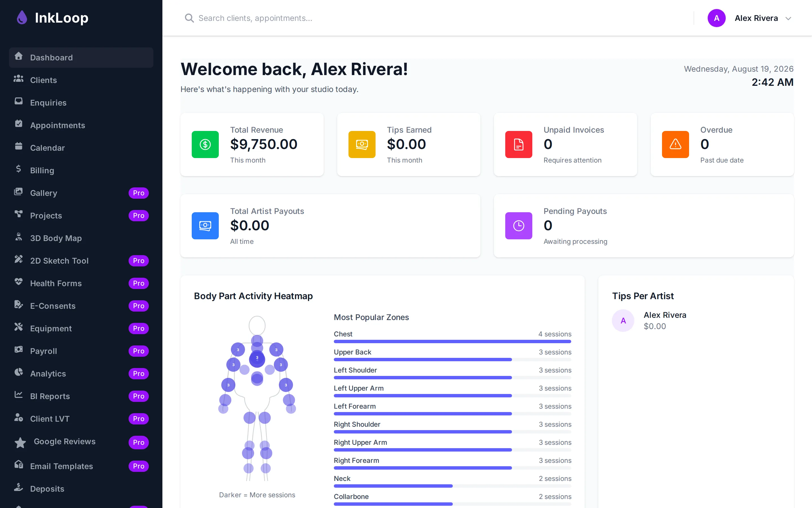Click the Billing dollar sign icon
The height and width of the screenshot is (508, 812).
(x=19, y=169)
